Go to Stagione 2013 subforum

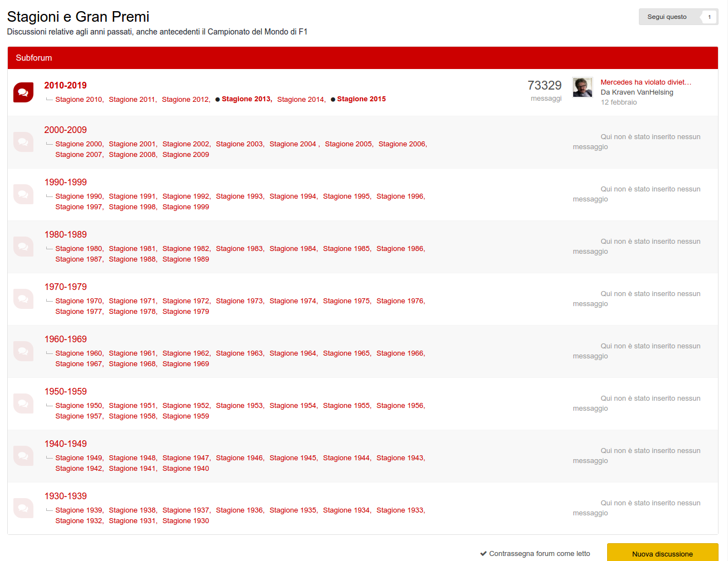click(246, 99)
